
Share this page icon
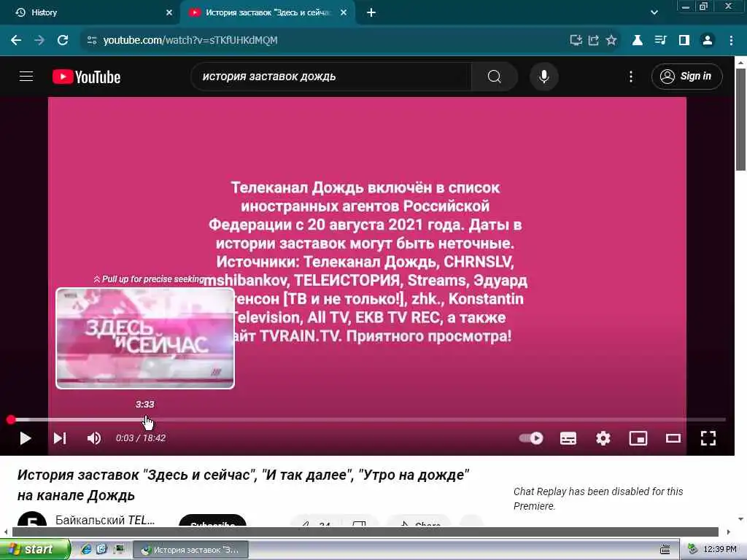pos(594,40)
